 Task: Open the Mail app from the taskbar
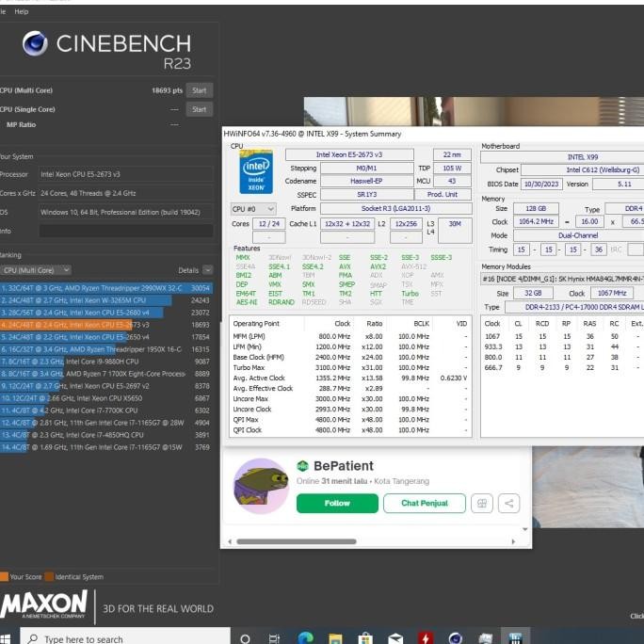tap(395, 638)
